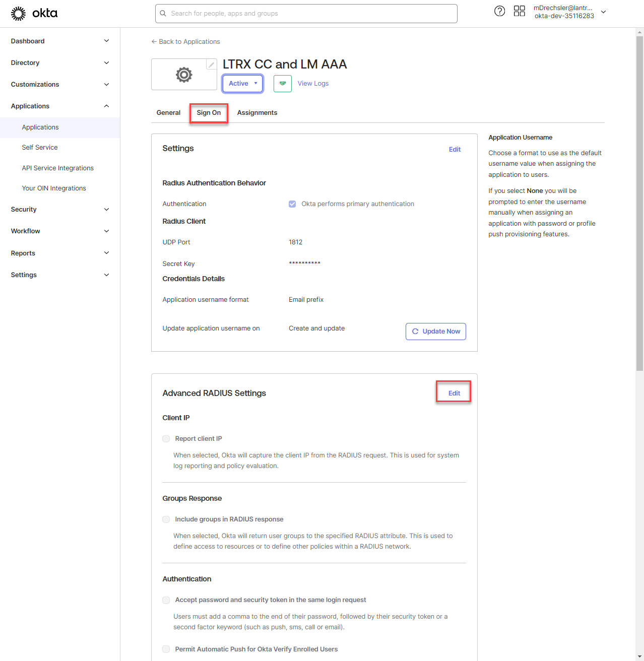Click the back arrow to Applications
This screenshot has width=644, height=661.
click(x=154, y=42)
